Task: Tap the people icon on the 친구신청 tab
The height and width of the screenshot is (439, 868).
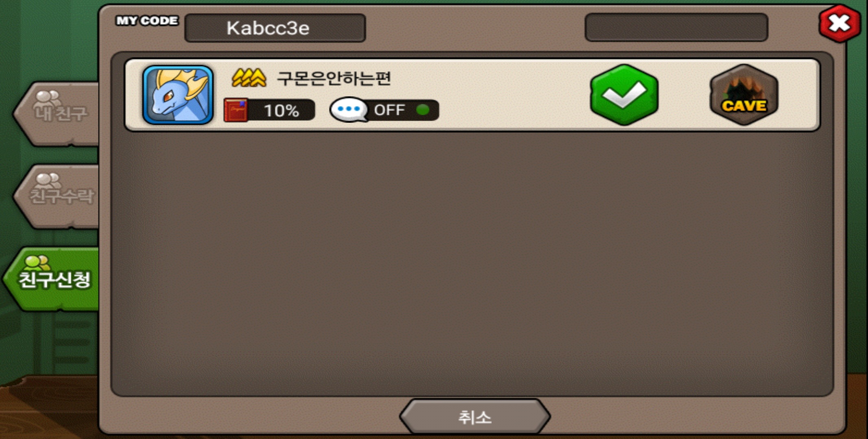Action: 37,263
